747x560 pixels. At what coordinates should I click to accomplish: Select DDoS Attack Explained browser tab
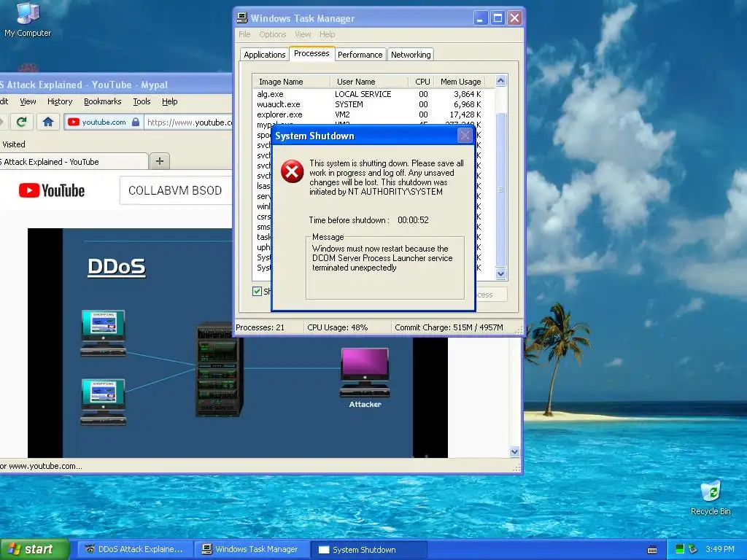72,162
